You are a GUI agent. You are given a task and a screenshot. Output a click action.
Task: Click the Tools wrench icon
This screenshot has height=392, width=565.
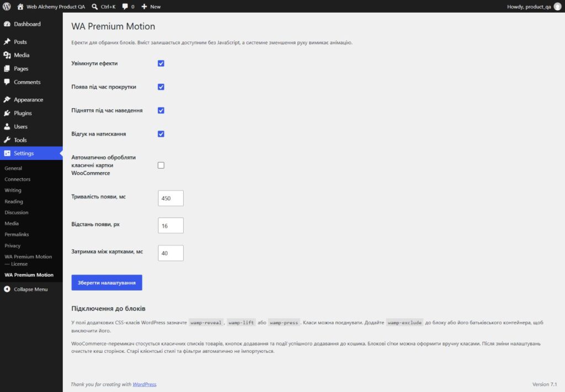pos(7,140)
